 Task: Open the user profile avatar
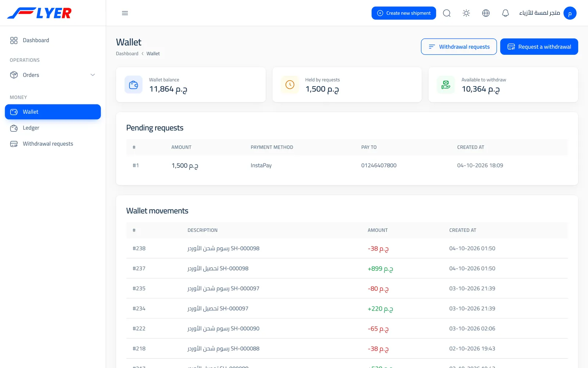tap(570, 13)
